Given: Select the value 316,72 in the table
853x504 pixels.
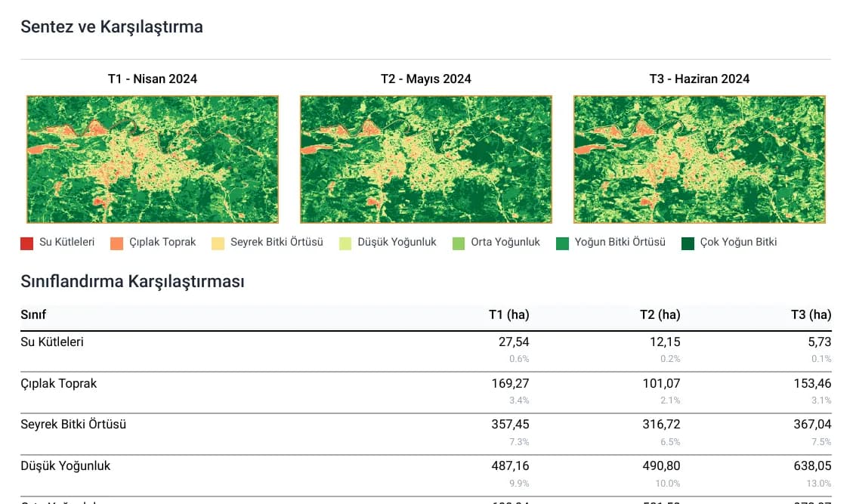Looking at the screenshot, I should (x=662, y=424).
